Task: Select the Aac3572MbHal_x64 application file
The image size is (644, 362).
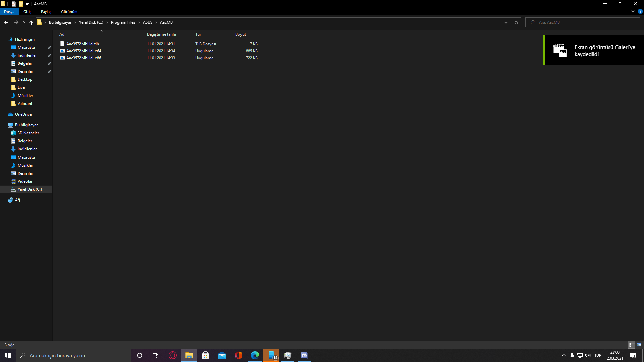Action: tap(84, 51)
